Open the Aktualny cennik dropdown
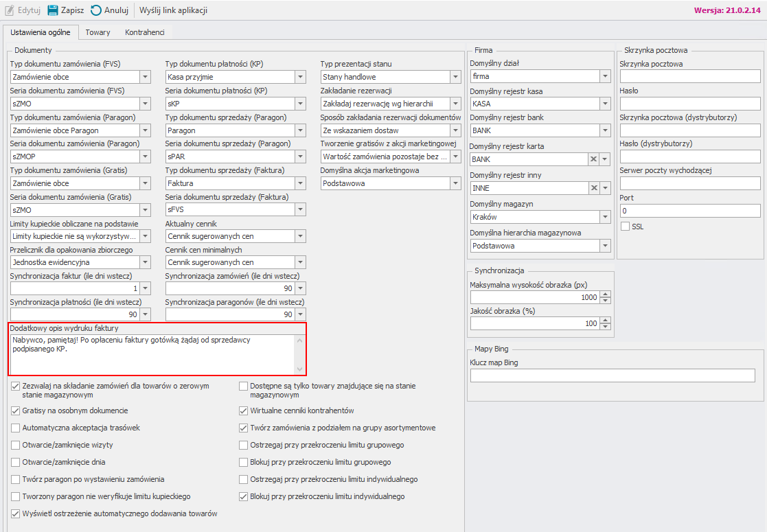Screen dimensions: 767x532 299,236
